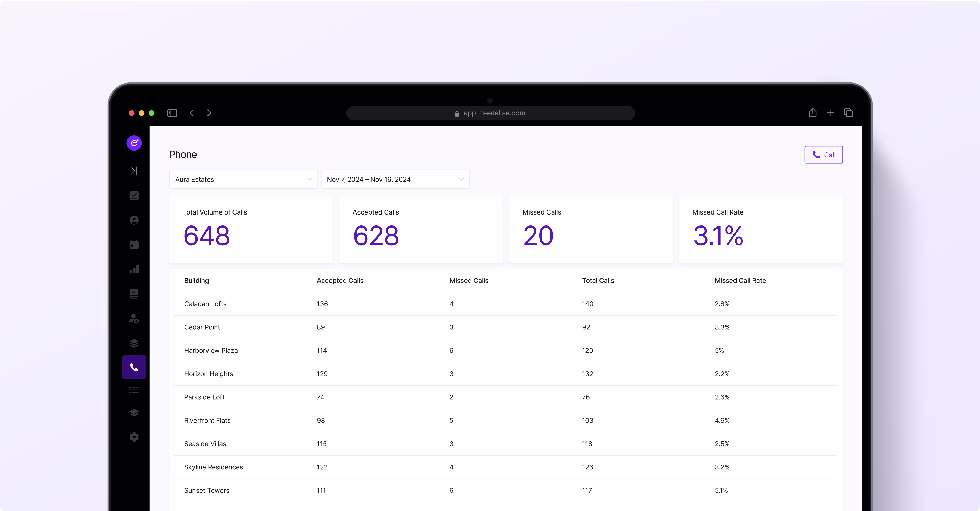
Task: Open the Nov 7 date range dropdown
Action: click(x=395, y=179)
